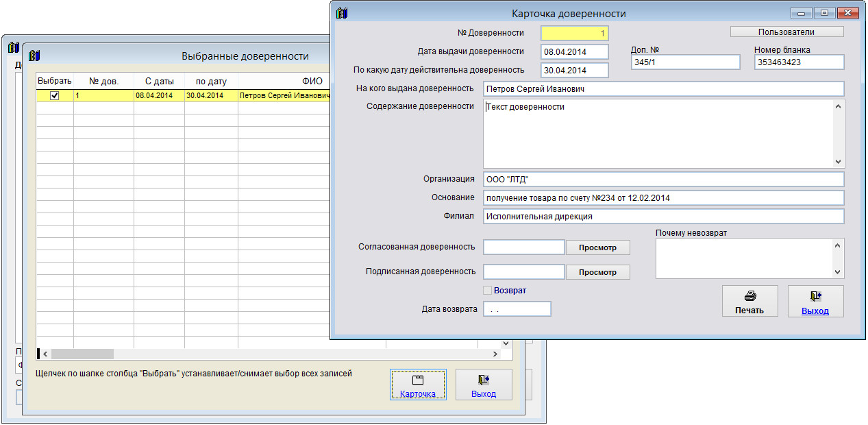Click Выход button in Выбранные доверенности window
The image size is (868, 425).
tap(484, 385)
